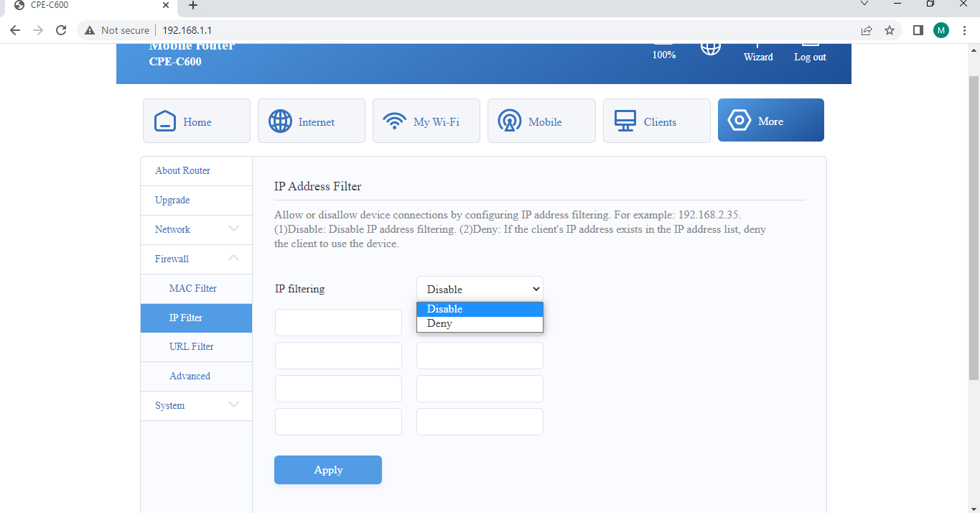
Task: Click the IP filtering label
Action: coord(300,289)
